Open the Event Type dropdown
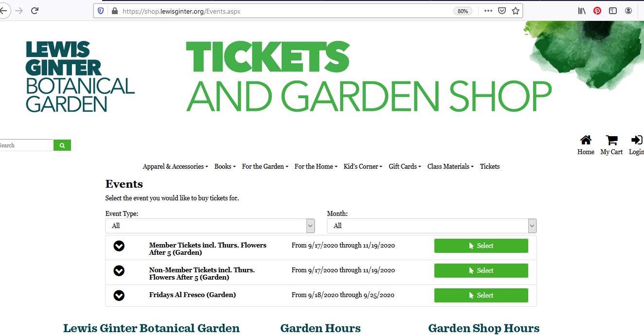This screenshot has width=644, height=336. (210, 226)
